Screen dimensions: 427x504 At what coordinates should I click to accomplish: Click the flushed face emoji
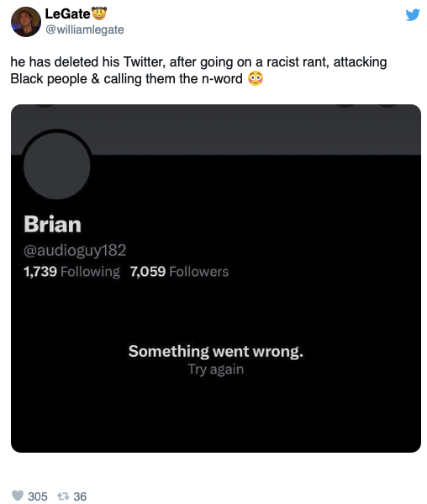[x=256, y=78]
